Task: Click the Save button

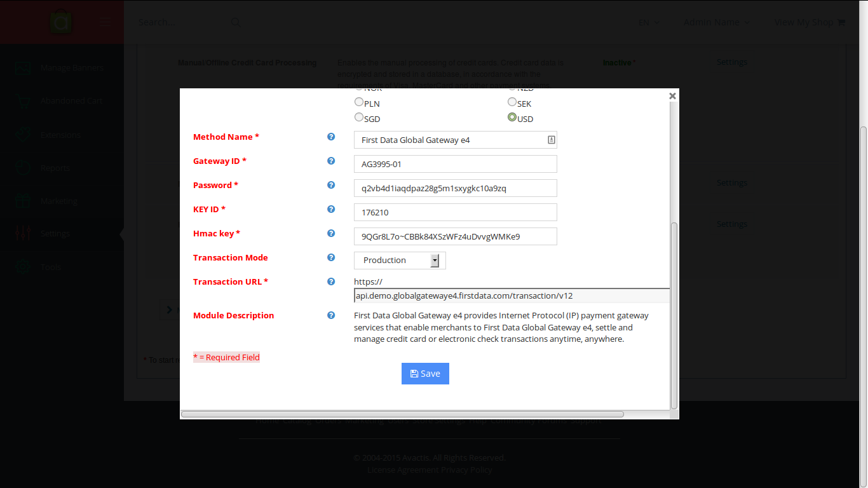Action: coord(425,374)
